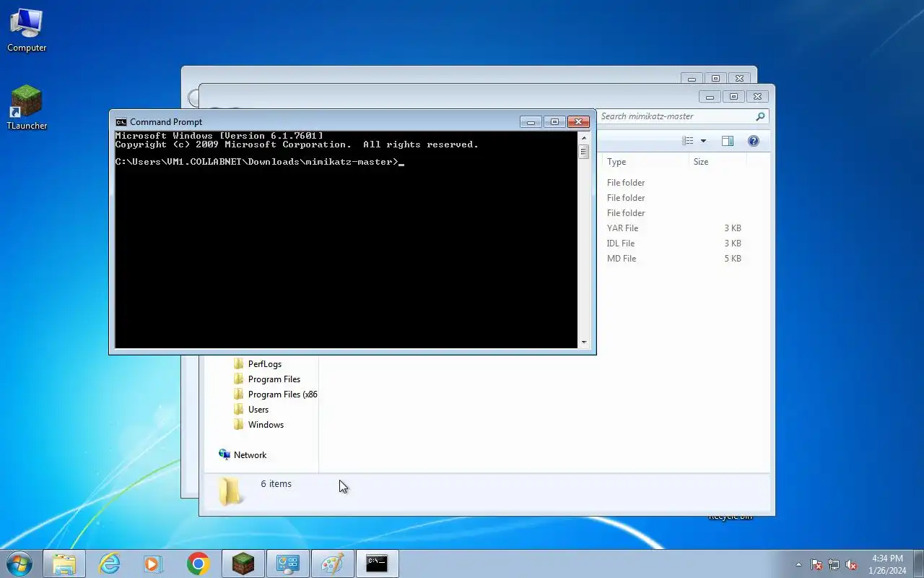Click the Command Prompt title bar icon
924x578 pixels.
[121, 122]
